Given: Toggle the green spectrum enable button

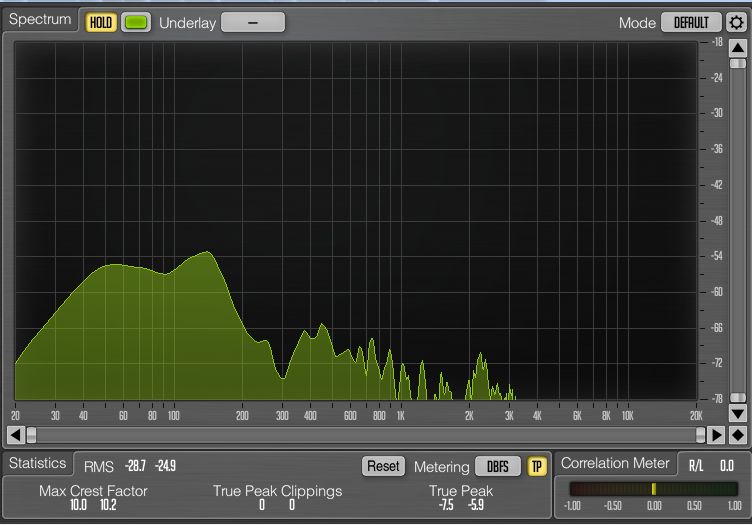Looking at the screenshot, I should pos(135,22).
